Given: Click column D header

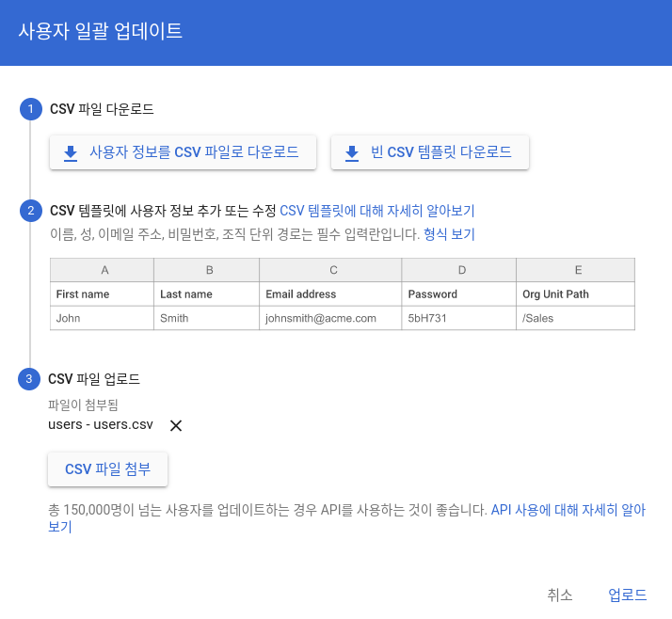Looking at the screenshot, I should click(x=459, y=270).
